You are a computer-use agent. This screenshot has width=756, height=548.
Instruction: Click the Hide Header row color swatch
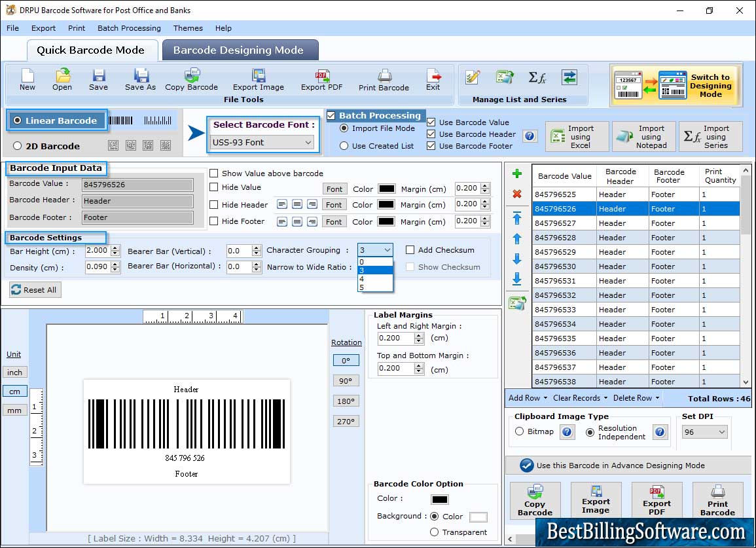pyautogui.click(x=386, y=204)
